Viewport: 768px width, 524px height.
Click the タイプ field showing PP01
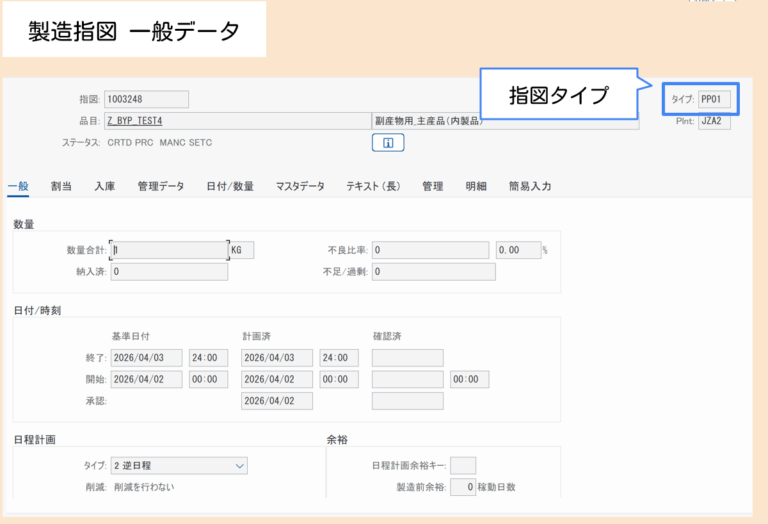[714, 99]
